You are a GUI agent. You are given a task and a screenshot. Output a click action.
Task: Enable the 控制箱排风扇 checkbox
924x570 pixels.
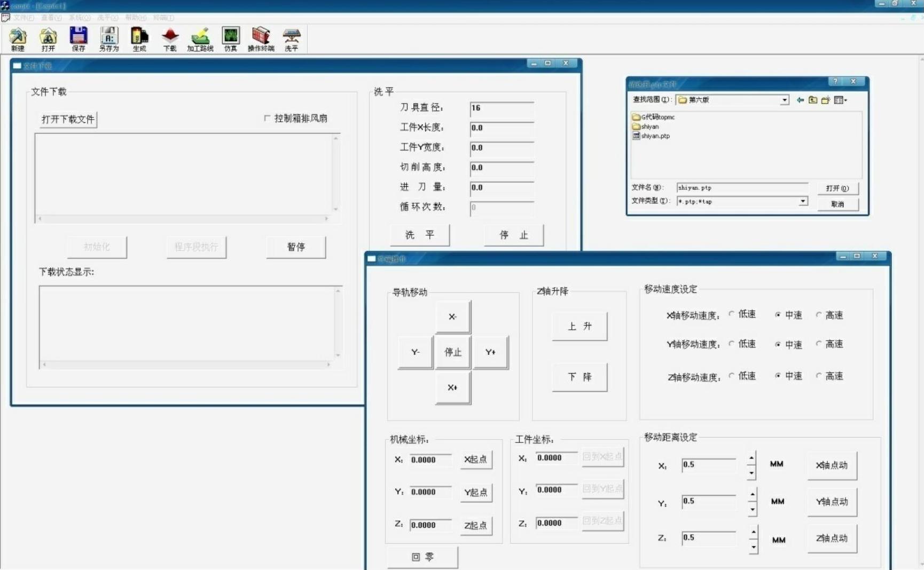tap(267, 118)
